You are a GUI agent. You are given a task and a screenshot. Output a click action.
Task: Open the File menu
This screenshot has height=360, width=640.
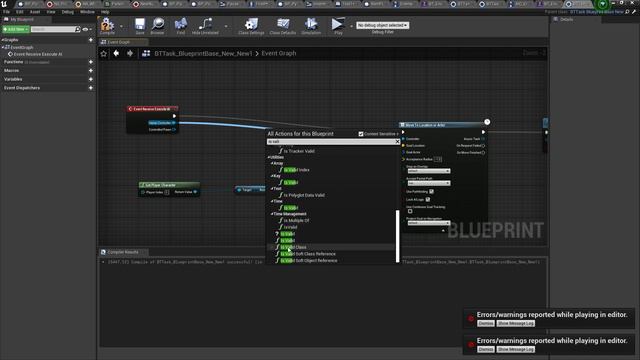[6, 12]
